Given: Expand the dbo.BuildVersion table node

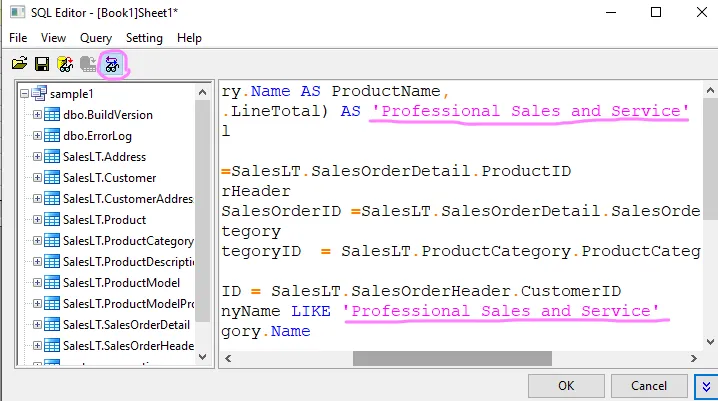Looking at the screenshot, I should [37, 114].
